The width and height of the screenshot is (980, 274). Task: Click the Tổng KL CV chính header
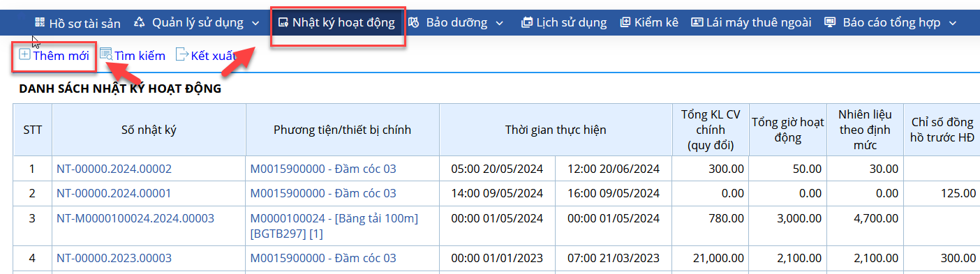(x=711, y=130)
